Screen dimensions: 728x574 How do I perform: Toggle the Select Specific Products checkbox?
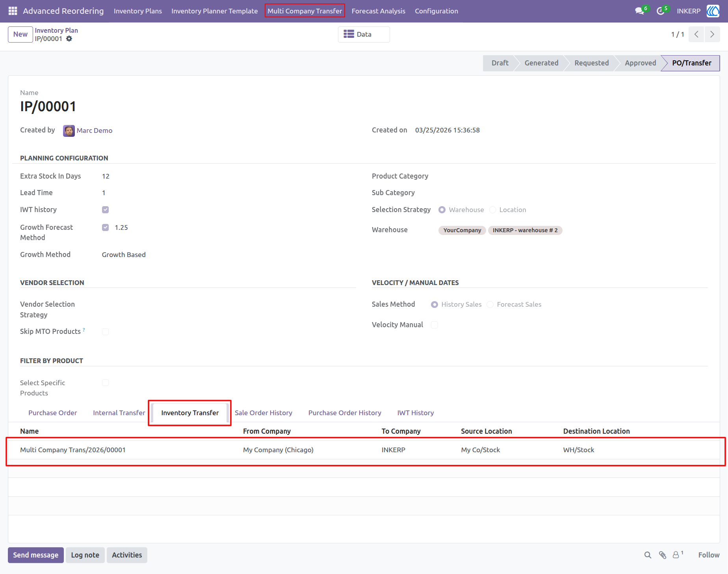(x=105, y=383)
